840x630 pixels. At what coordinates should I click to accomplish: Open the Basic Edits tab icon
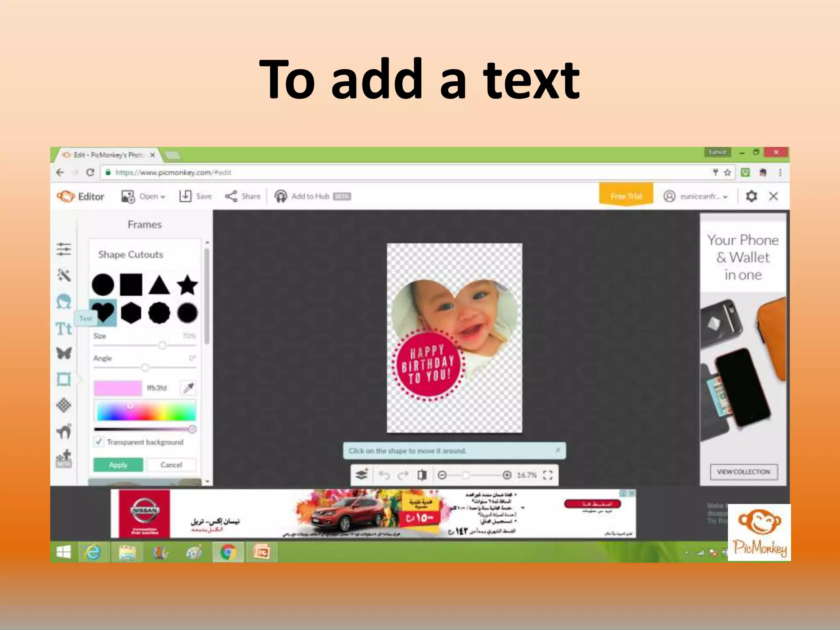[64, 249]
